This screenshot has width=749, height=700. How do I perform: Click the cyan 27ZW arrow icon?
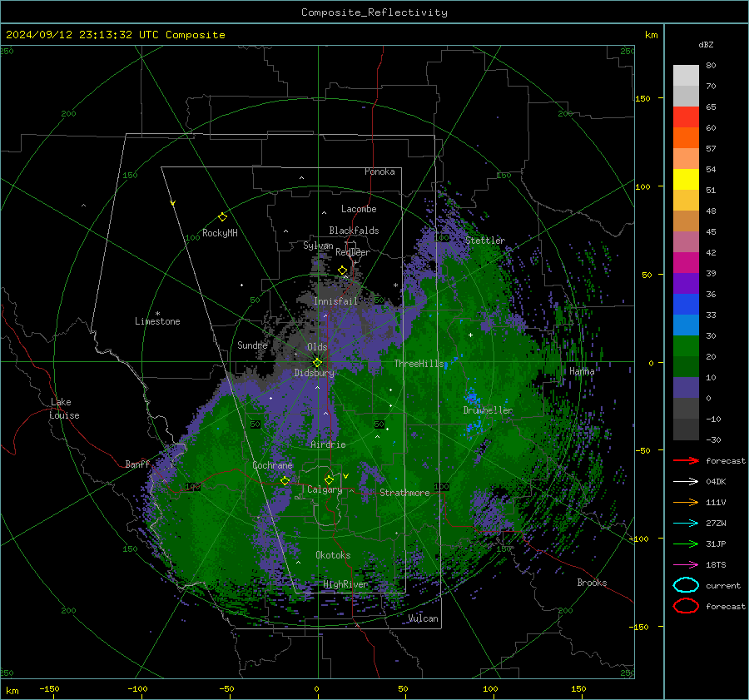tap(686, 523)
